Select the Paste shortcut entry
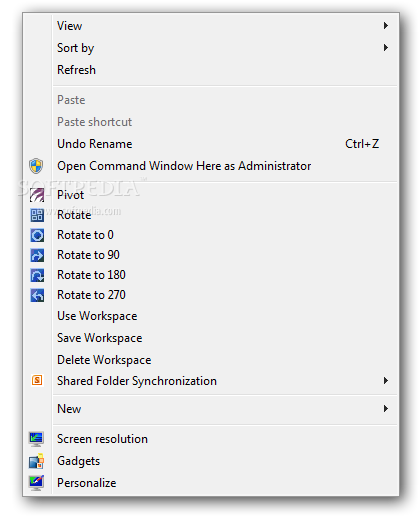The height and width of the screenshot is (517, 420). point(211,122)
